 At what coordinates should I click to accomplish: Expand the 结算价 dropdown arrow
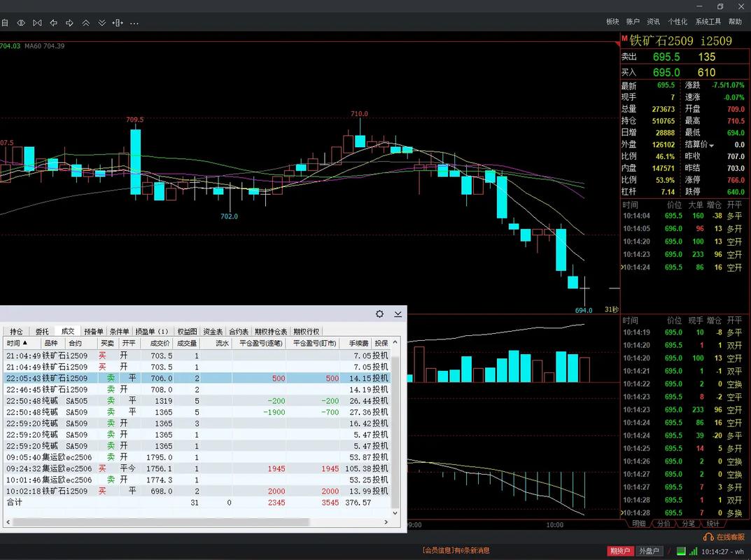click(713, 145)
